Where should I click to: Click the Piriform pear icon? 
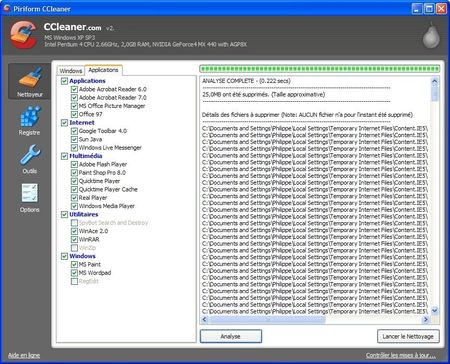click(431, 36)
